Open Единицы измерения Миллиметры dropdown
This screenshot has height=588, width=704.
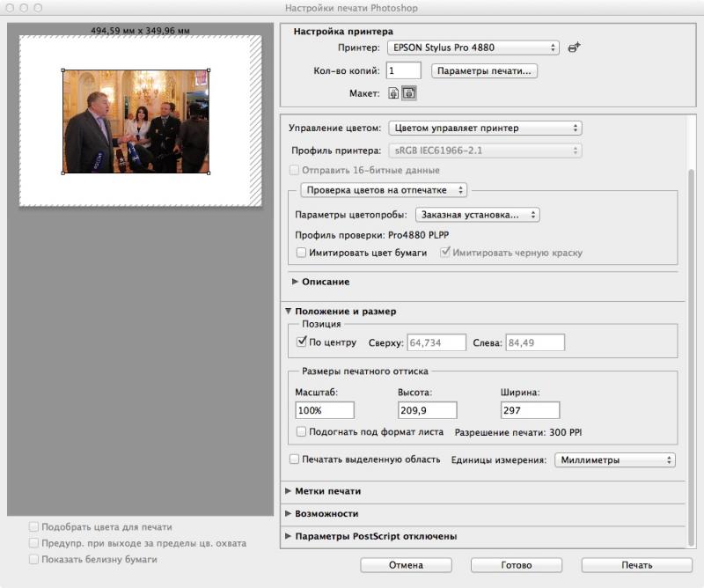pyautogui.click(x=614, y=460)
